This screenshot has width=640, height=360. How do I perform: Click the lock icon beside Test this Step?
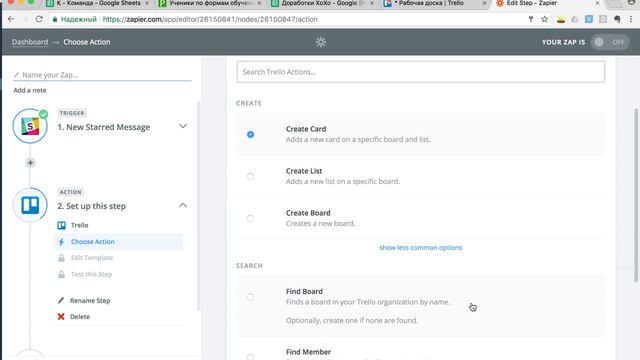pos(61,274)
